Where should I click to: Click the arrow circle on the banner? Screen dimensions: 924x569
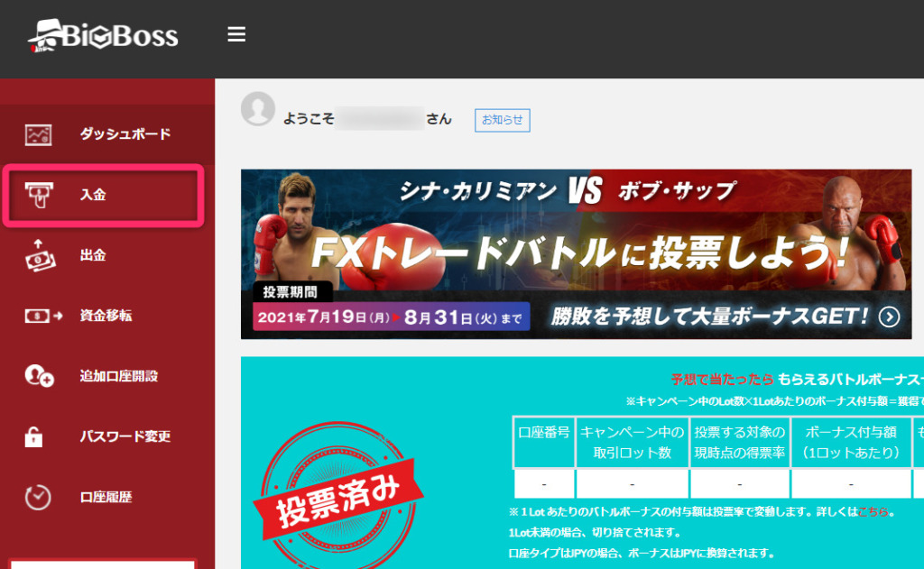coord(889,317)
